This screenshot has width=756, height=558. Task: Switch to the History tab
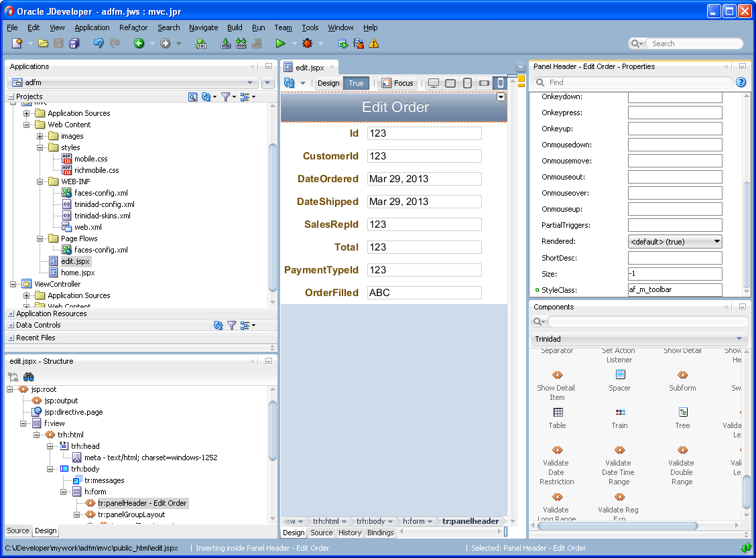click(350, 533)
